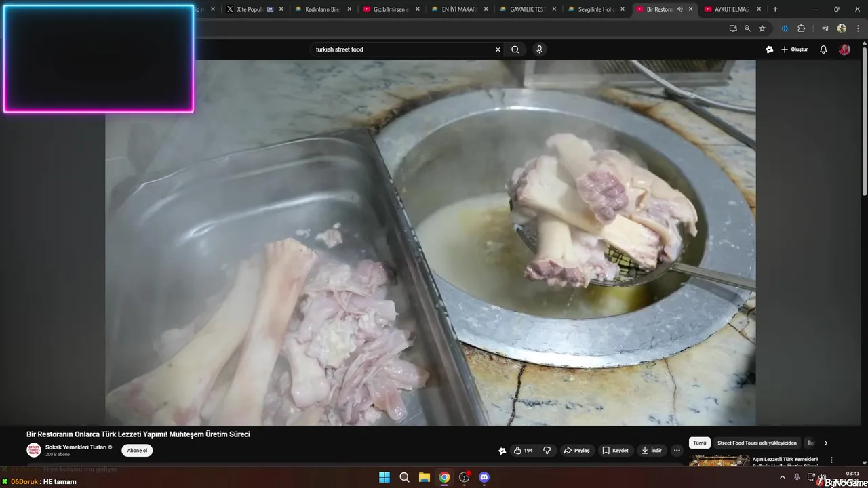Mute the Bir Restoran tab via the speaker icon

tap(679, 9)
